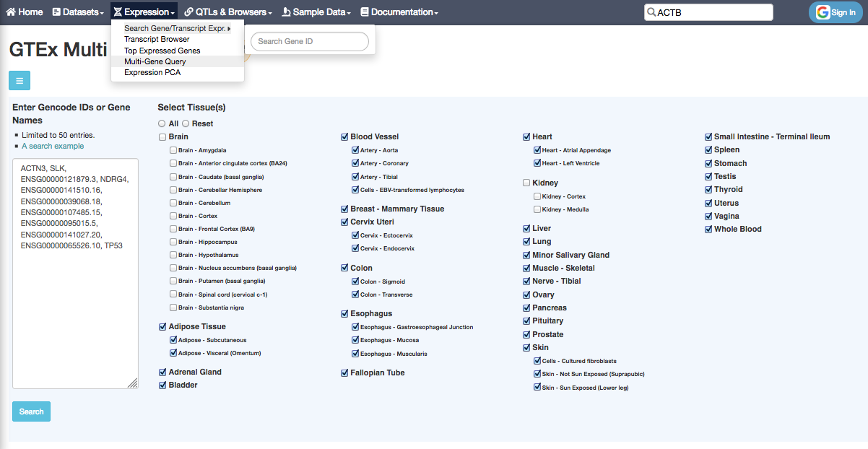Viewport: 868px width, 449px height.
Task: Check Brain - Cerebellum
Action: [173, 203]
